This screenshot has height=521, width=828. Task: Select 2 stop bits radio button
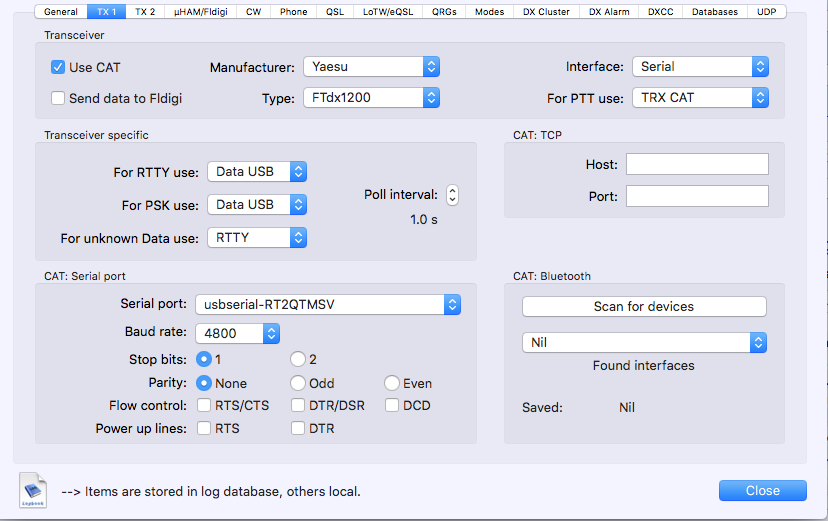[298, 359]
